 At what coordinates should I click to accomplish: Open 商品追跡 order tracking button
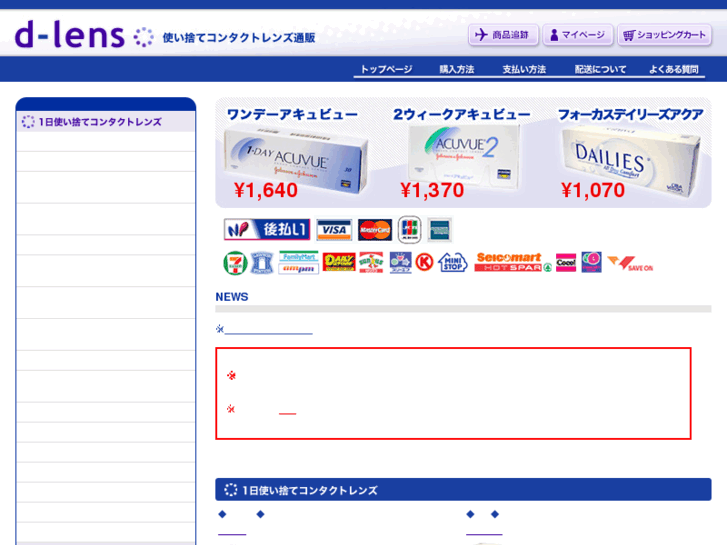point(503,35)
